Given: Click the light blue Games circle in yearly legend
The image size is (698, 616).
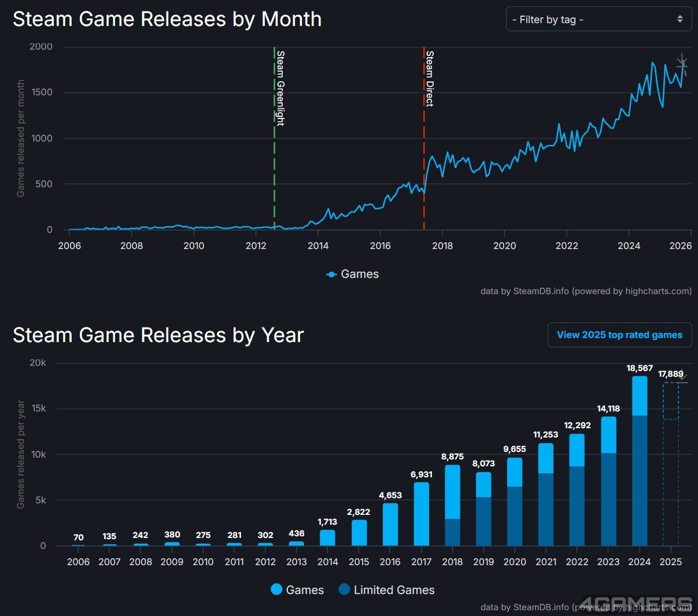Looking at the screenshot, I should click(276, 589).
